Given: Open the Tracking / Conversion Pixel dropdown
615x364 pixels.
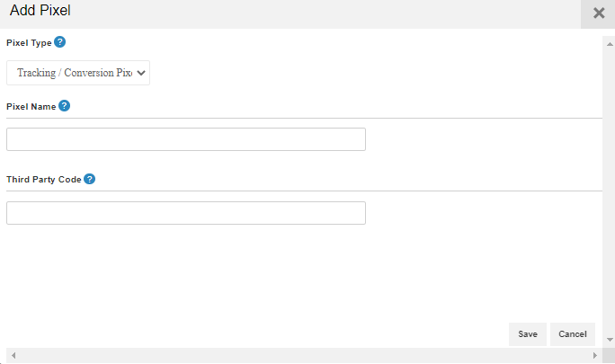Looking at the screenshot, I should [x=78, y=73].
